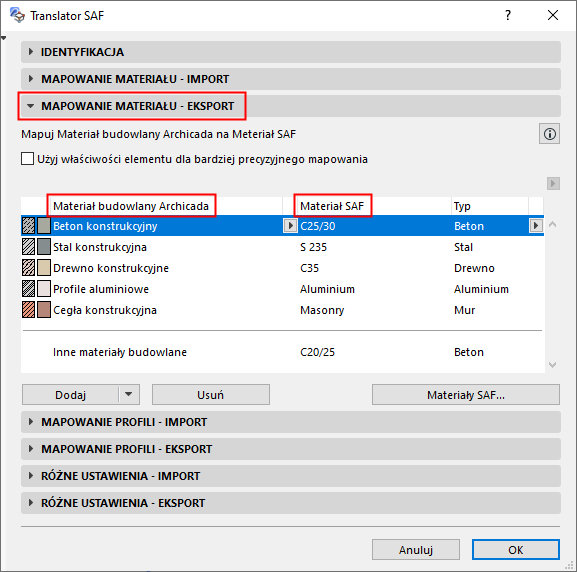Collapse MAPOWANIE MATERIAŁU - EKSPORT panel
577x572 pixels.
coord(291,106)
